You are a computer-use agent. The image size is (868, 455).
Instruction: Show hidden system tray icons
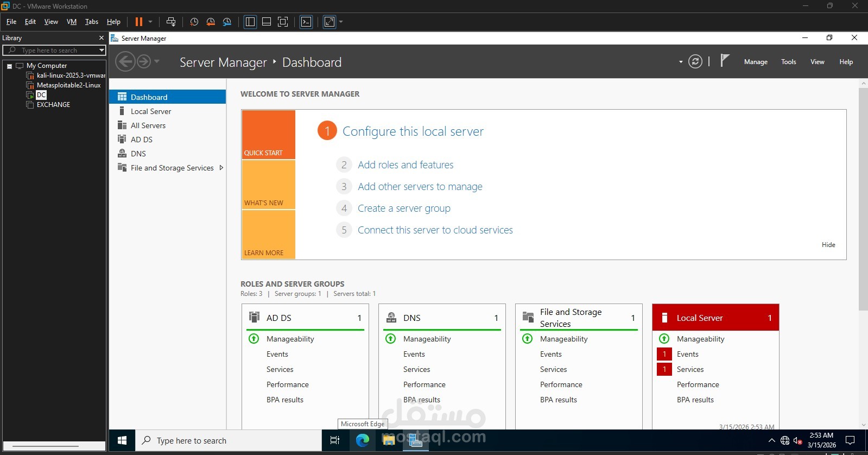[771, 440]
